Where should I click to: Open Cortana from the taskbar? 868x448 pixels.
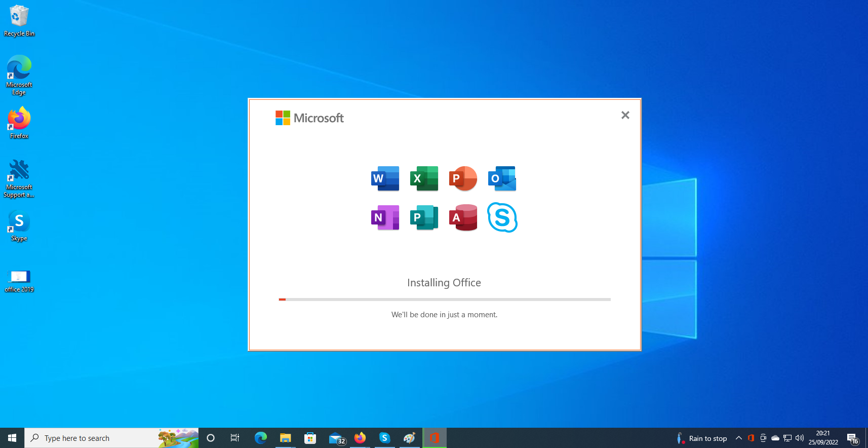[x=211, y=438]
